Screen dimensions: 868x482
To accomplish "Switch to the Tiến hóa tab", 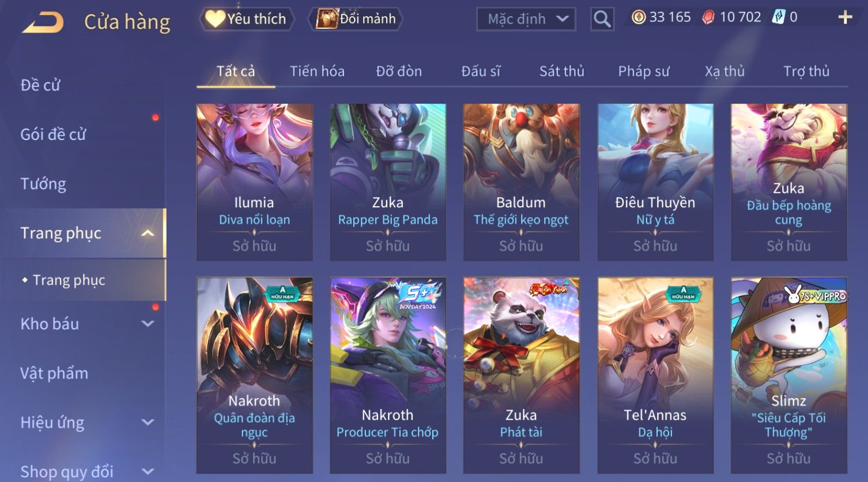I will click(317, 71).
